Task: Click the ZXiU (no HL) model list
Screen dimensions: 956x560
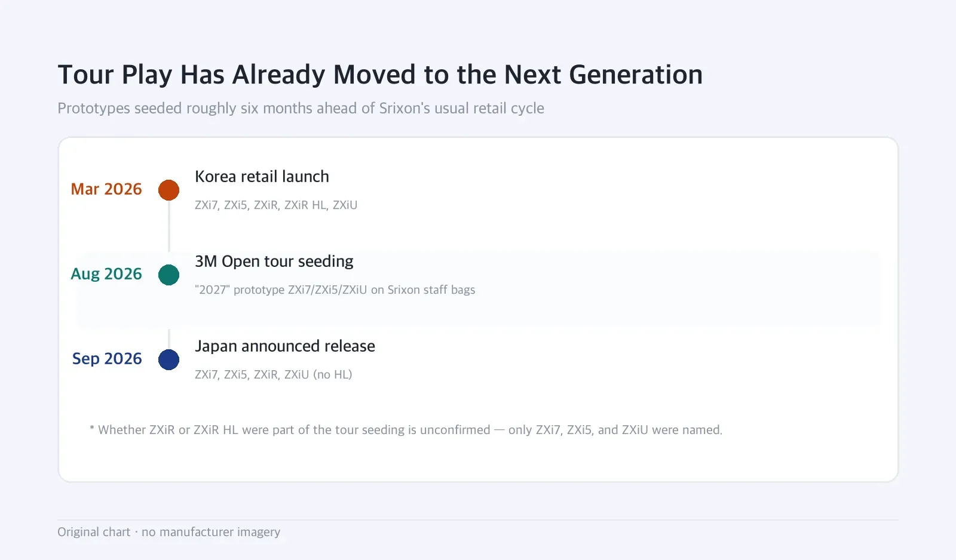Action: point(274,374)
